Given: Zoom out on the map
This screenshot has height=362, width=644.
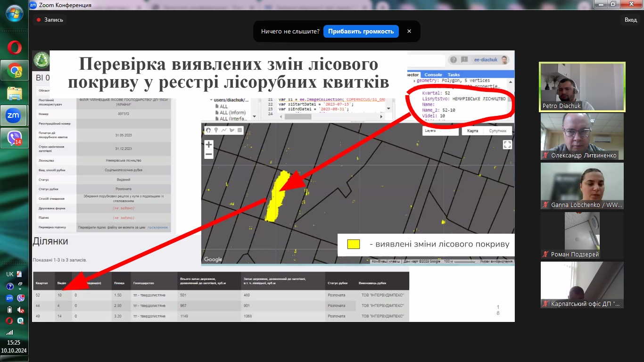Looking at the screenshot, I should point(209,155).
